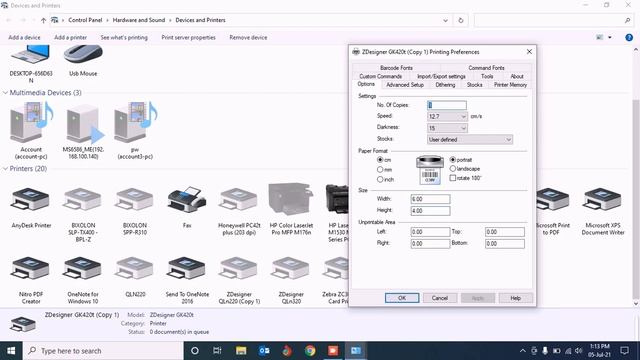Select the BIXOLON SLP-TX400 printer icon
This screenshot has width=640, height=360.
click(83, 200)
